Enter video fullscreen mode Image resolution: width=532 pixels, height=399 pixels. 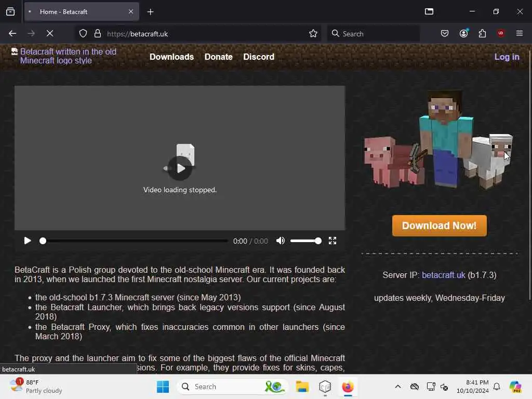pos(332,241)
